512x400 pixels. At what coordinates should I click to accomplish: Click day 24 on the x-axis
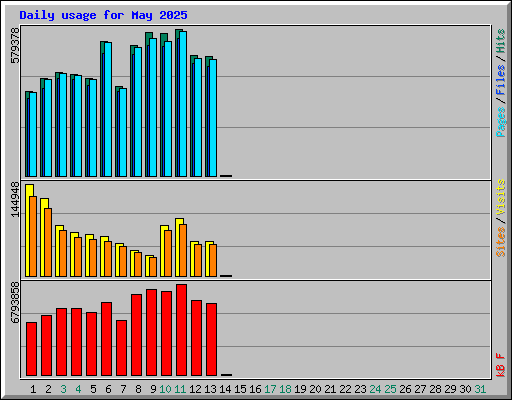[x=375, y=389]
